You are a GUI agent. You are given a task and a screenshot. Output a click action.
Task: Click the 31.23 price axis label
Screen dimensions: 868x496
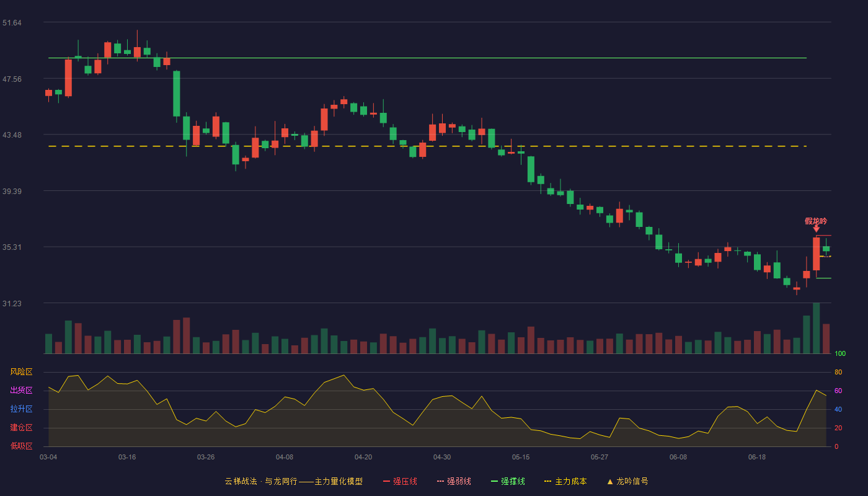tap(12, 304)
